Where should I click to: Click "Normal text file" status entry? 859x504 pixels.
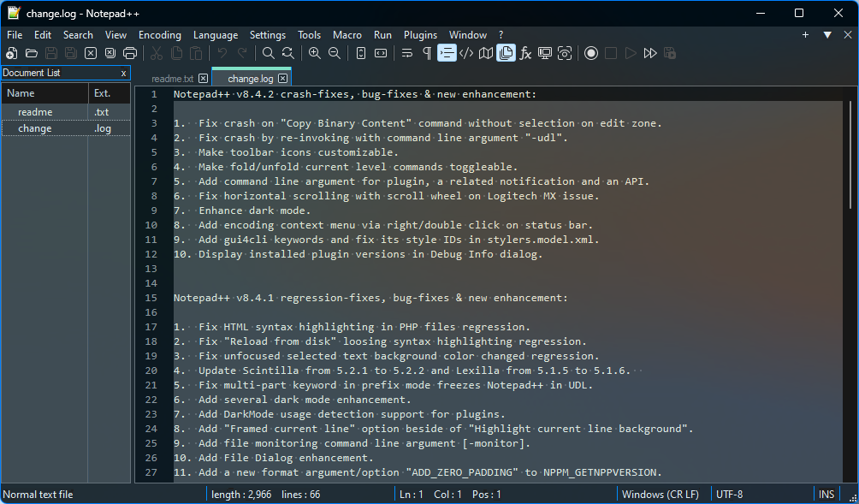38,495
